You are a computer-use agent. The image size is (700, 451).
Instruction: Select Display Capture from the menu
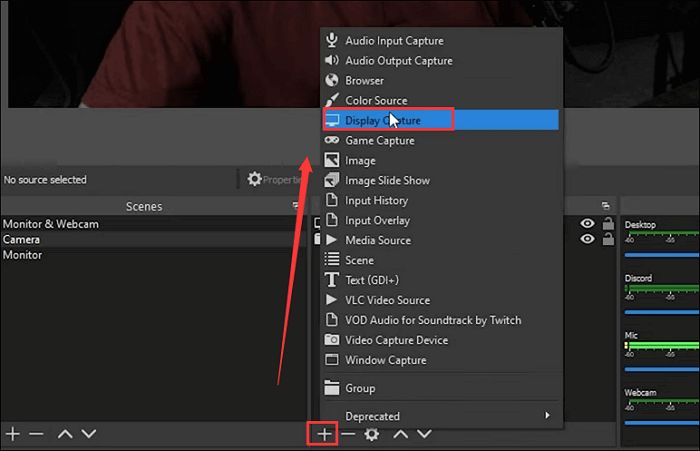point(383,120)
